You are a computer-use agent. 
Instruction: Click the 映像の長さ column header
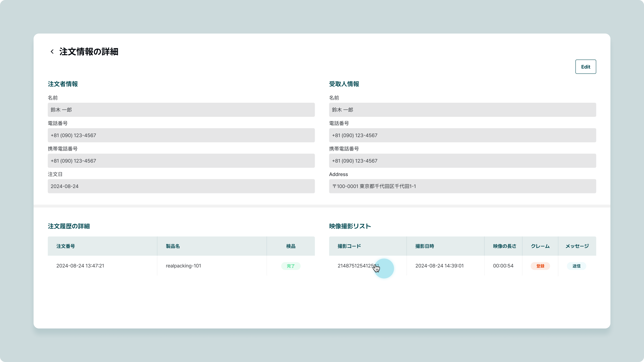coord(504,246)
